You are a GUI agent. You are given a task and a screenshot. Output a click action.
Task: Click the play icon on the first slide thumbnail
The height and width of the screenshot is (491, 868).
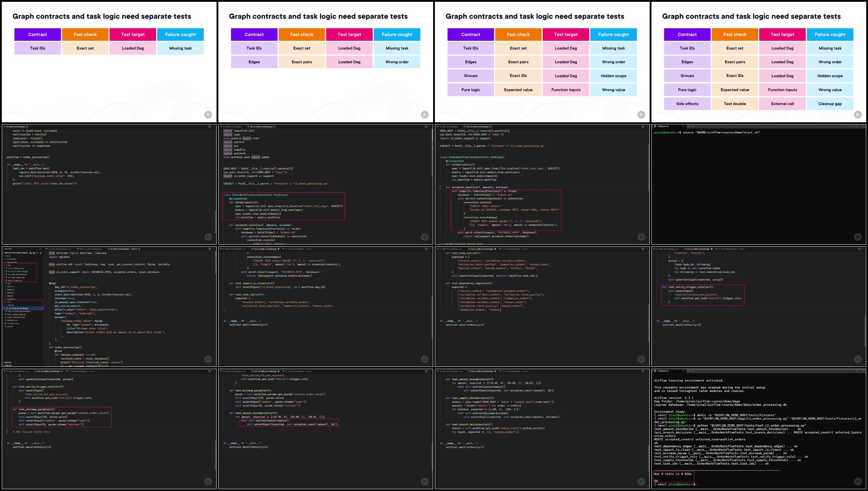coord(208,114)
